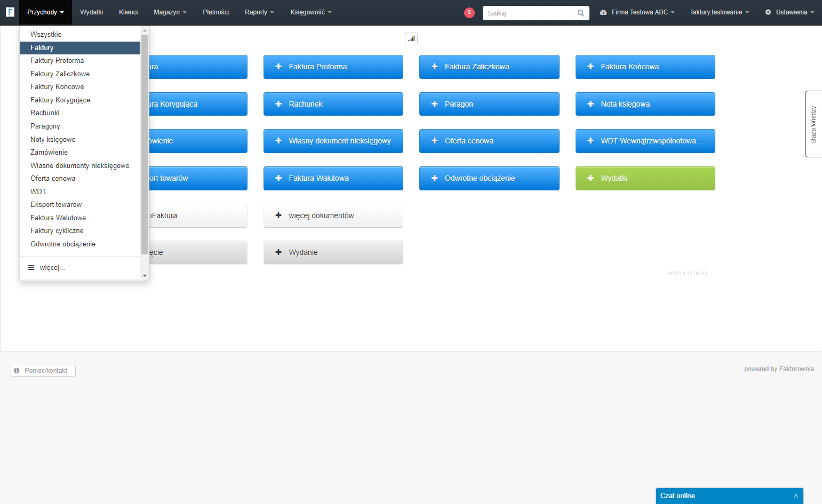This screenshot has width=822, height=504.
Task: Select Faktury cykliczne menu entry
Action: click(x=80, y=231)
